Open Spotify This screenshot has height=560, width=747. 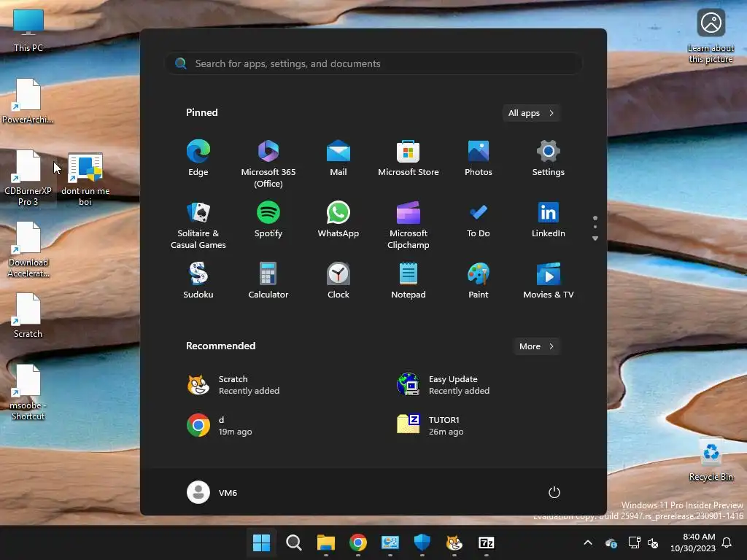[268, 219]
